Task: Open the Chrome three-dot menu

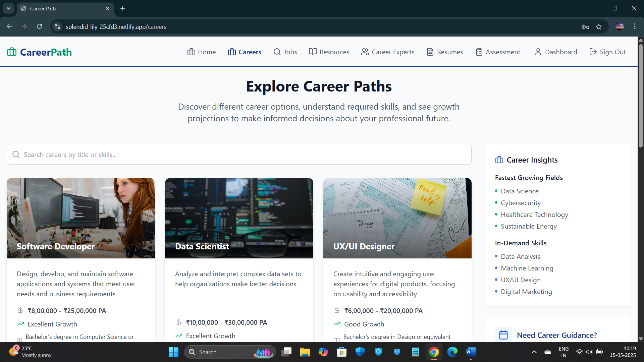Action: point(635,26)
